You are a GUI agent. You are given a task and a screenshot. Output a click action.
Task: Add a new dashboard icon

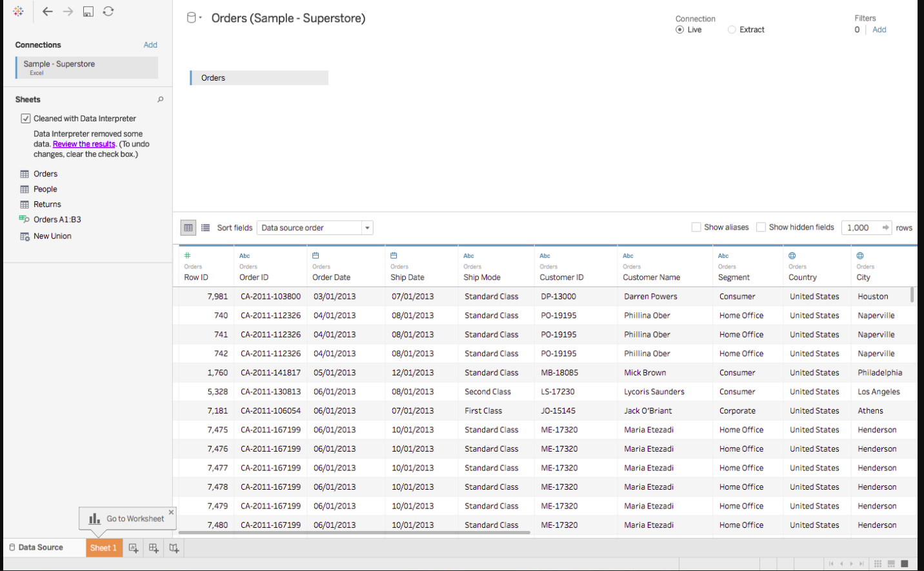click(154, 548)
